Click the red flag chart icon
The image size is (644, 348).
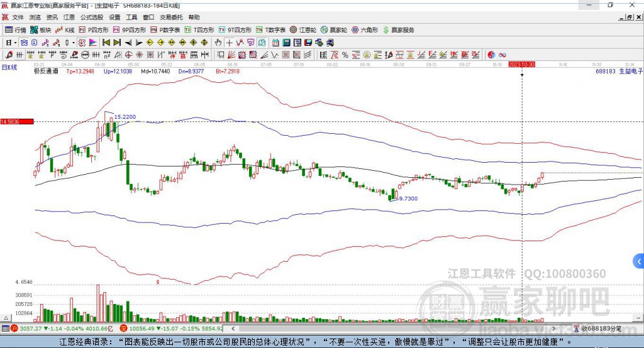[93, 43]
